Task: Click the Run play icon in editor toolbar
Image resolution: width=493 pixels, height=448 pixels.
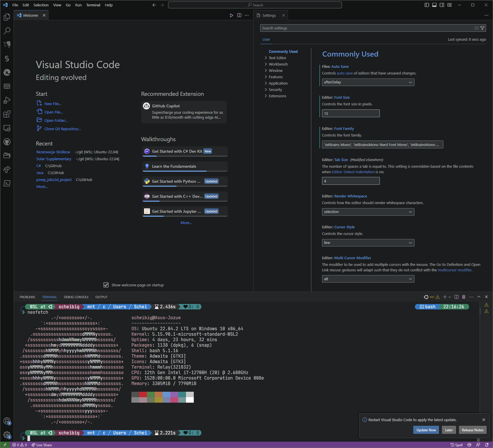Action: (x=231, y=15)
